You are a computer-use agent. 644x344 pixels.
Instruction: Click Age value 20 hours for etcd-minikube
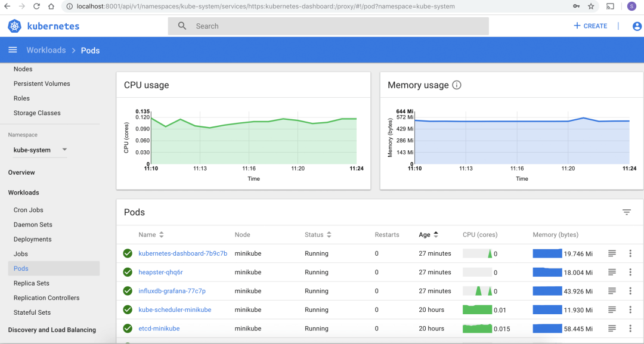point(431,328)
